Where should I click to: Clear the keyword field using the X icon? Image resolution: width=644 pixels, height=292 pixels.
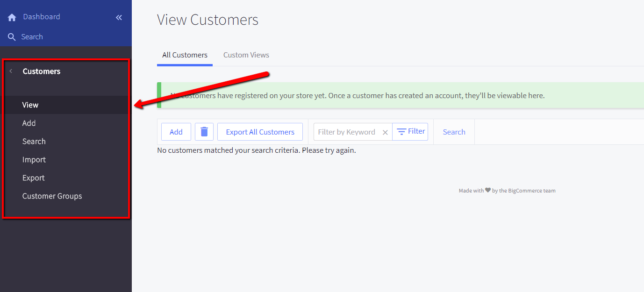pyautogui.click(x=385, y=132)
